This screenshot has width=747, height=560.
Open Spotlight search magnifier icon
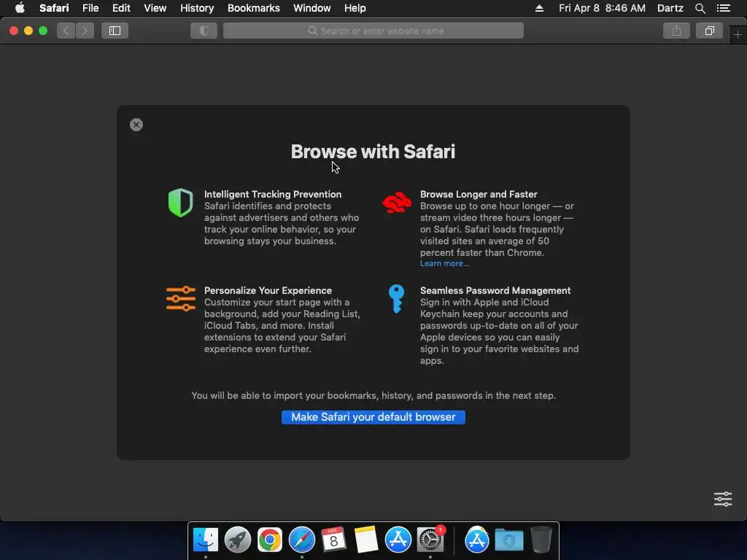pos(700,8)
